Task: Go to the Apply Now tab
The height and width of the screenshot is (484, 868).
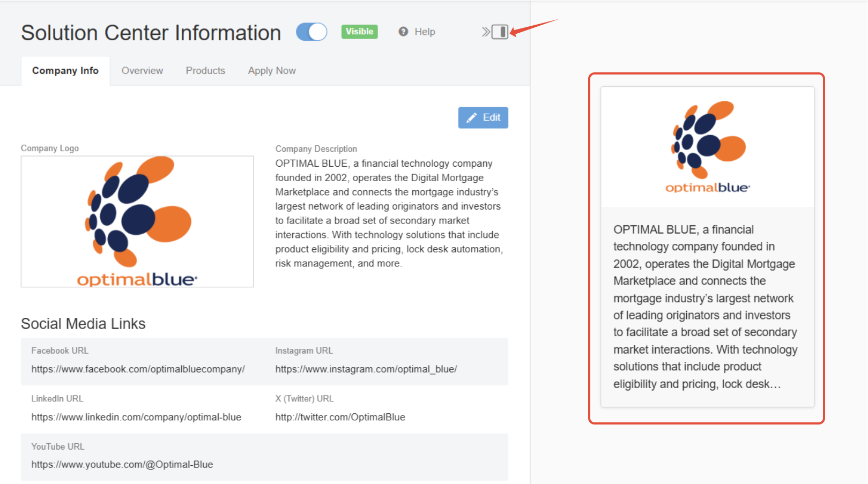Action: coord(272,71)
